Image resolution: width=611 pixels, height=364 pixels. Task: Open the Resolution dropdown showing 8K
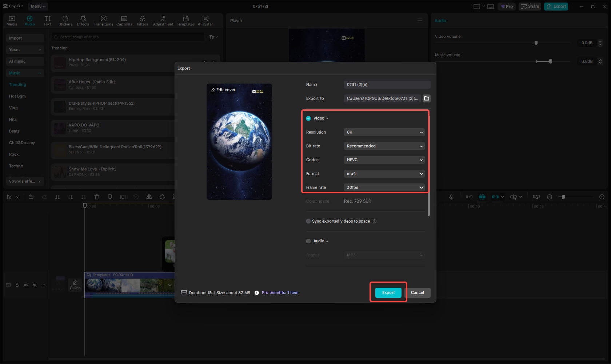(x=384, y=132)
